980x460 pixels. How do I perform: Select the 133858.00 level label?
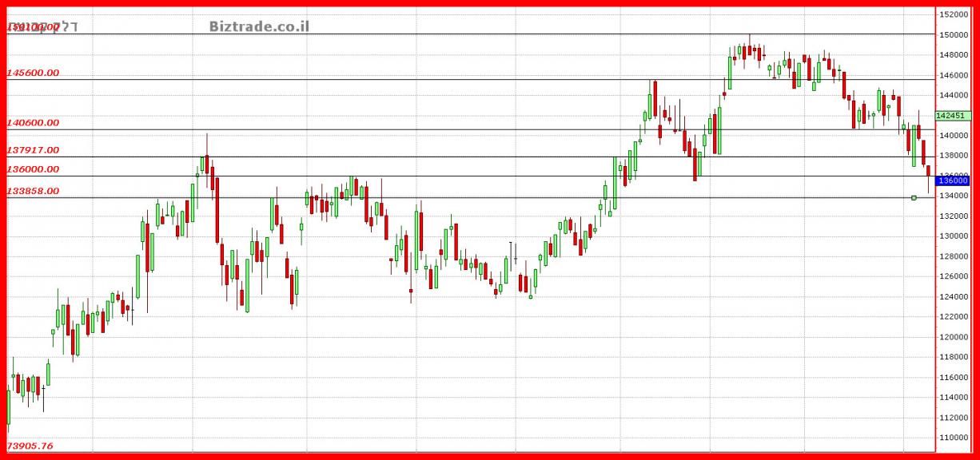(34, 192)
